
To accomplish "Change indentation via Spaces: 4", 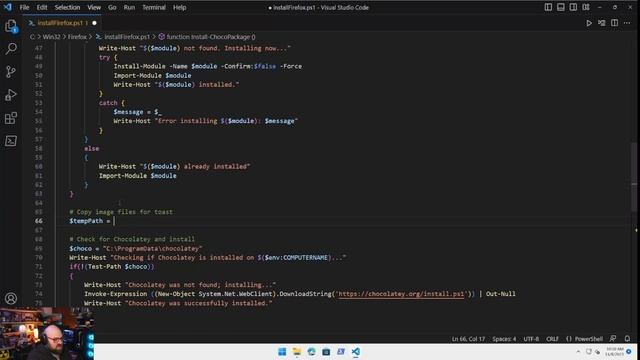I will (x=504, y=339).
